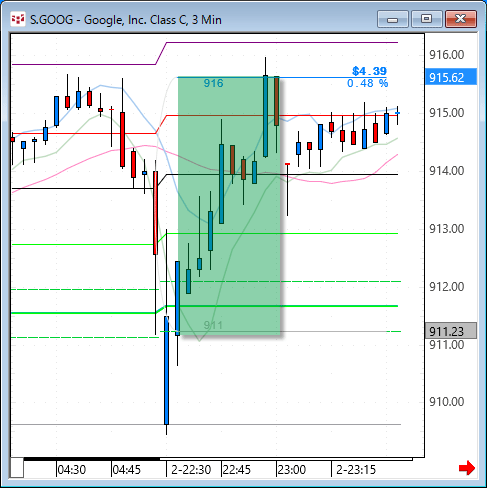Click the 2-23:15 time axis label
487x488 pixels.
pyautogui.click(x=356, y=470)
